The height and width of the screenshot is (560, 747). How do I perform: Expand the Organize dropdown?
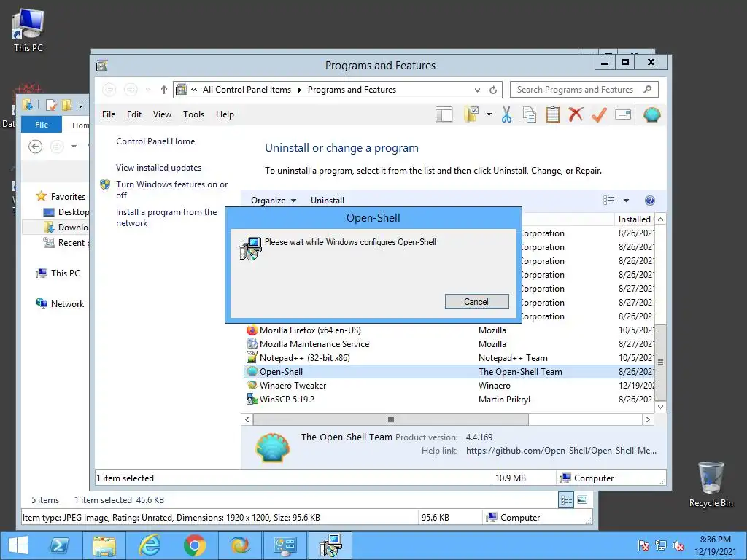(274, 201)
